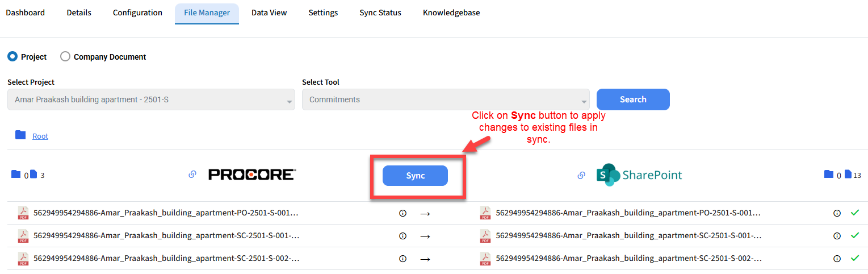The height and width of the screenshot is (274, 868).
Task: Expand the Select Project dropdown
Action: tap(151, 99)
